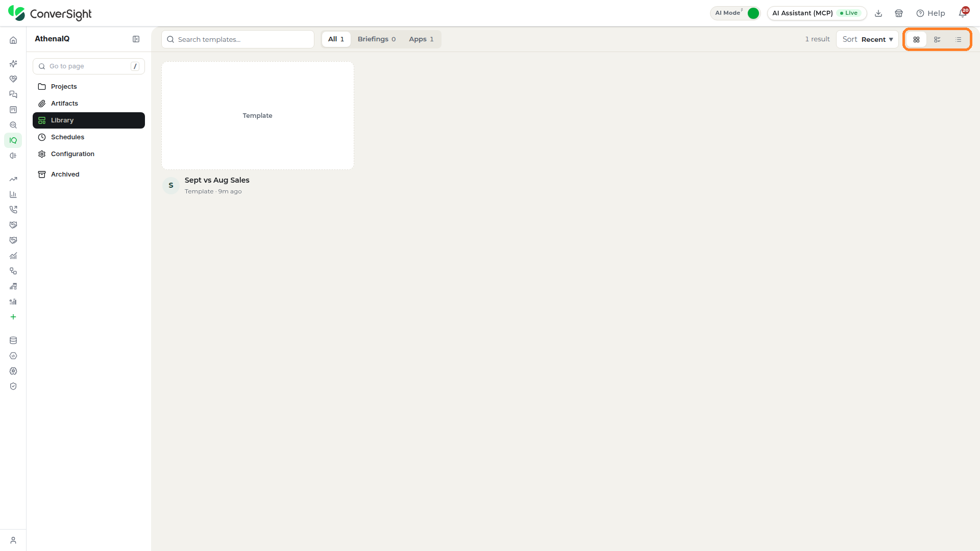980x551 pixels.
Task: Open Schedules in AthenaIQ menu
Action: coord(89,137)
